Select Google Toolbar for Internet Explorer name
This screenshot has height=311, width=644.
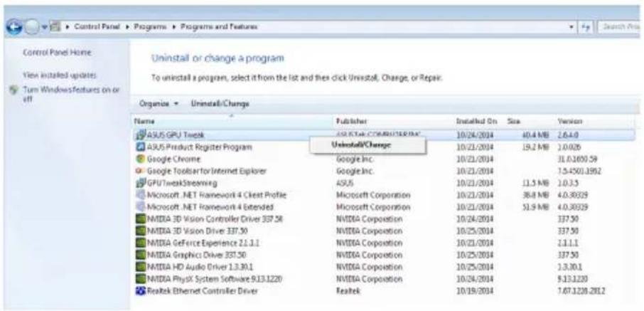coord(207,171)
